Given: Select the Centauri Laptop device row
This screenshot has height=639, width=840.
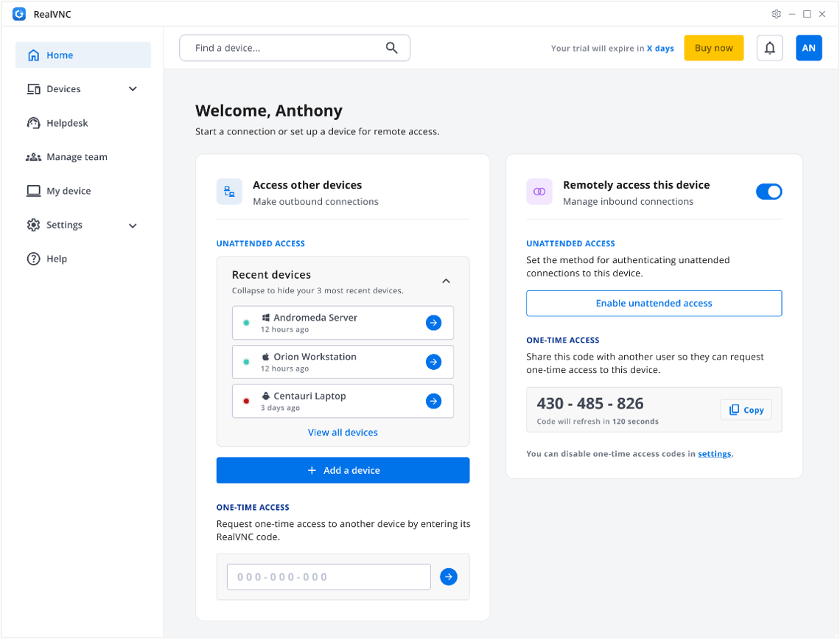Looking at the screenshot, I should [x=343, y=401].
